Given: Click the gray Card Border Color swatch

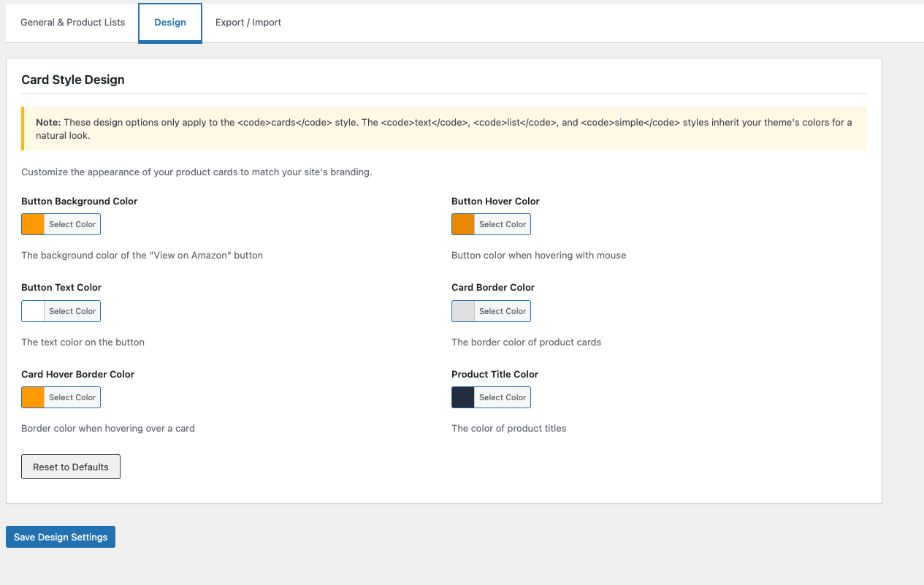Looking at the screenshot, I should (462, 310).
